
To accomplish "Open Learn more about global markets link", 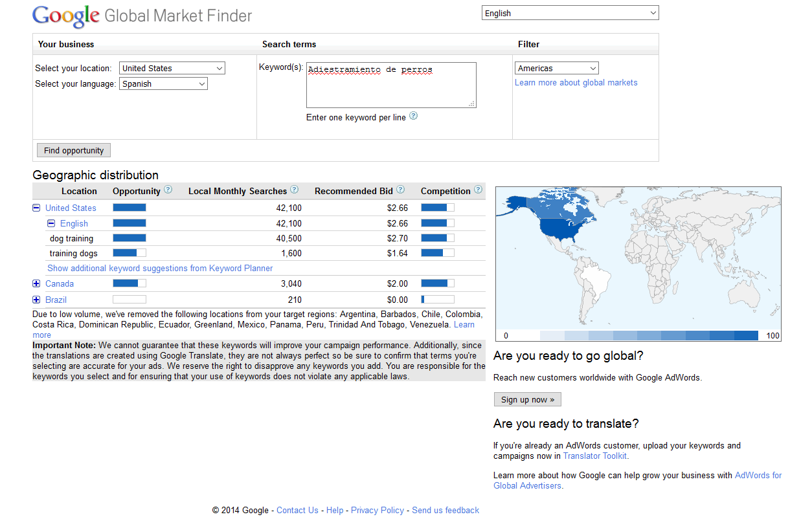I will tap(576, 82).
